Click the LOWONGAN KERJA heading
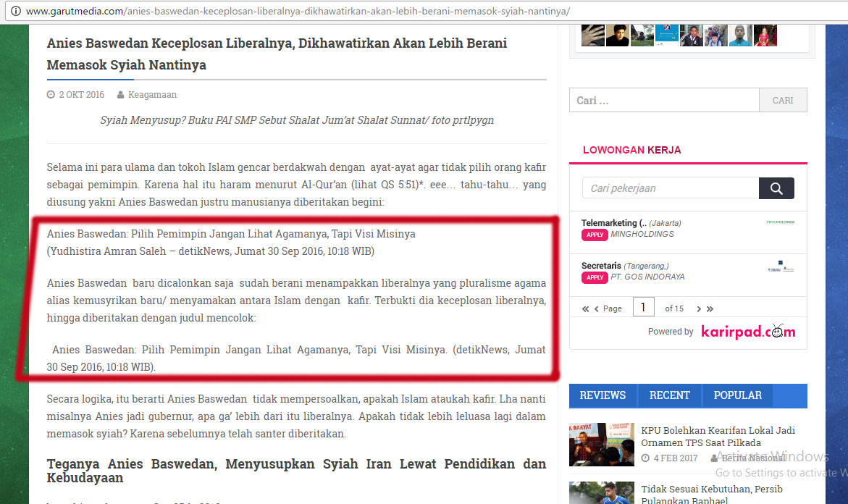The image size is (848, 504). coord(631,150)
